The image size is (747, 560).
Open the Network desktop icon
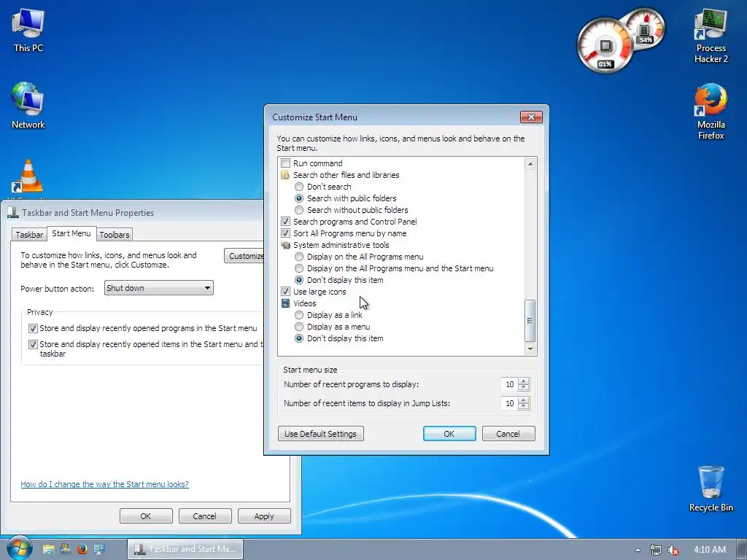(28, 105)
